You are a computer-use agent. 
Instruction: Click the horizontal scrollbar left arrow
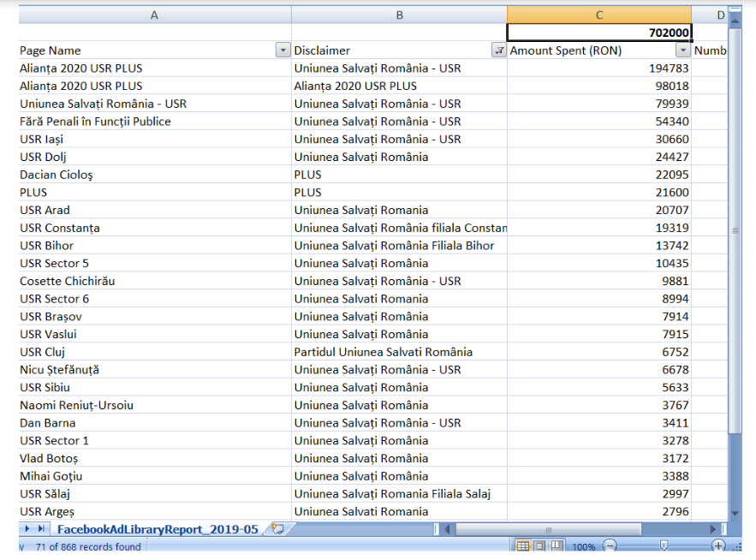pyautogui.click(x=448, y=529)
